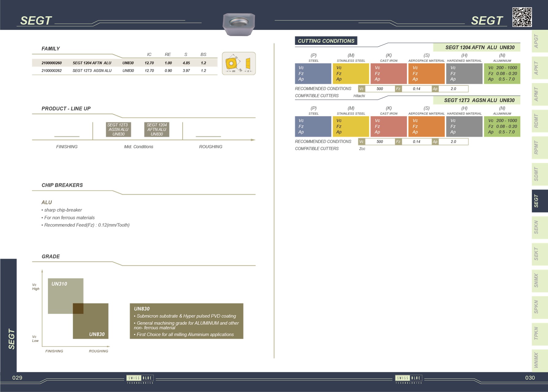Screen dimensions: 548x392
Task: Click the insert dimension diagram icon
Action: point(239,64)
